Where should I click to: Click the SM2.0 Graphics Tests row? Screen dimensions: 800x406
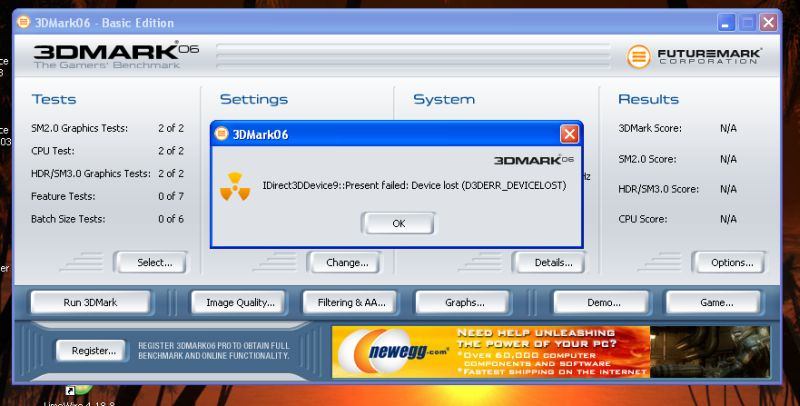[x=107, y=128]
